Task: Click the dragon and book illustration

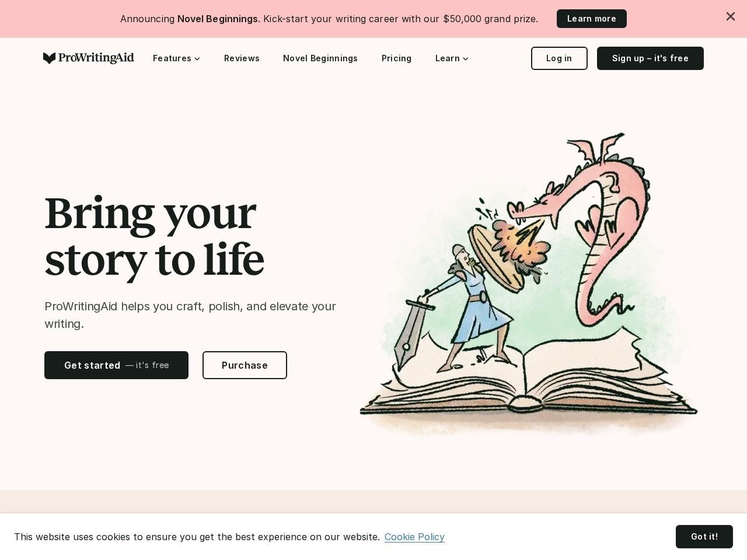Action: coord(529,284)
